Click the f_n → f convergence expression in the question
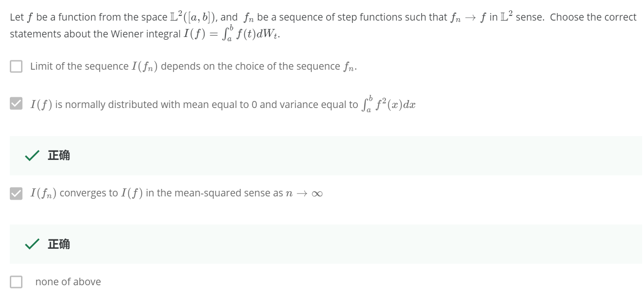The width and height of the screenshot is (644, 303). pos(469,17)
